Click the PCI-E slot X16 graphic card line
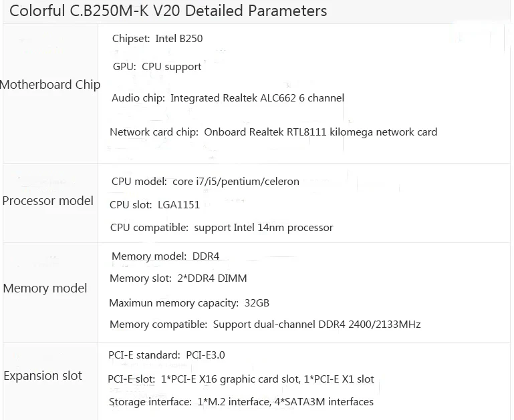514x420 pixels. click(x=241, y=379)
